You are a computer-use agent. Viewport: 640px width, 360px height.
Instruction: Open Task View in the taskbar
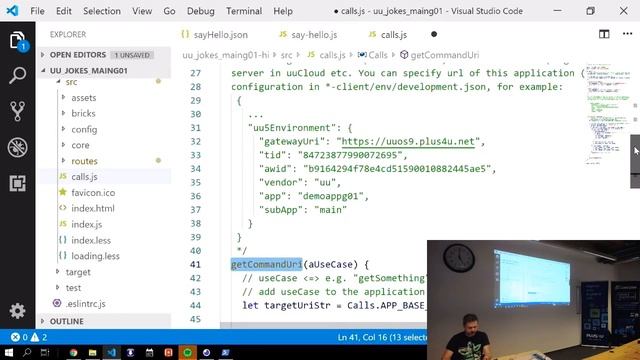click(45, 352)
